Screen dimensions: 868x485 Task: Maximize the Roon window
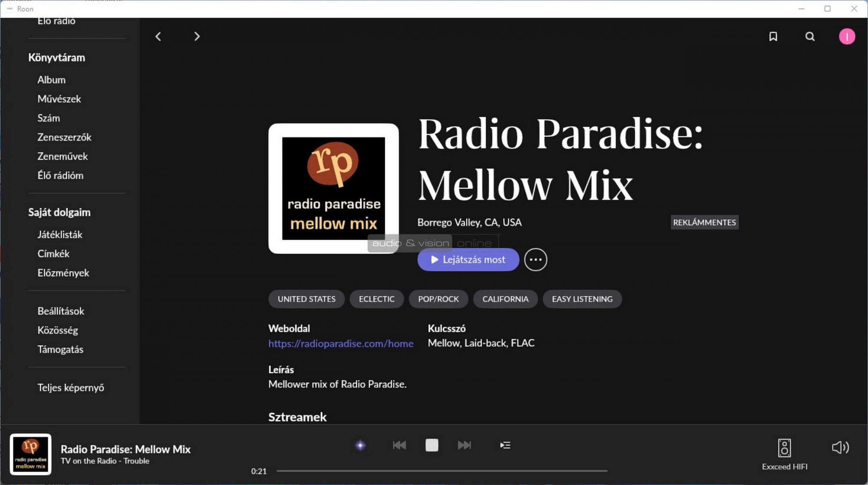[x=828, y=9]
